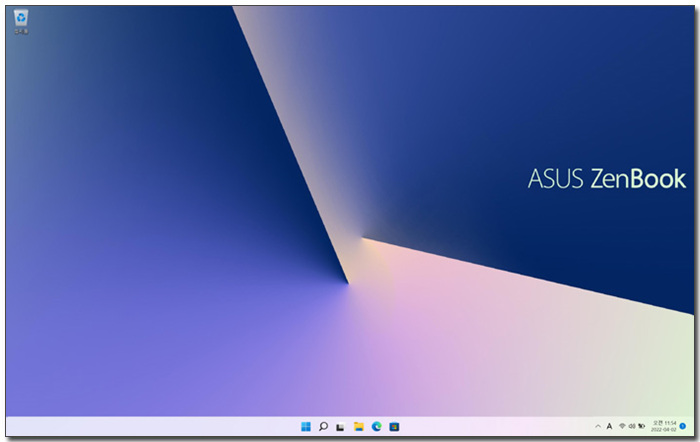Open the clock showing 11:54
The width and height of the screenshot is (700, 442).
point(664,426)
